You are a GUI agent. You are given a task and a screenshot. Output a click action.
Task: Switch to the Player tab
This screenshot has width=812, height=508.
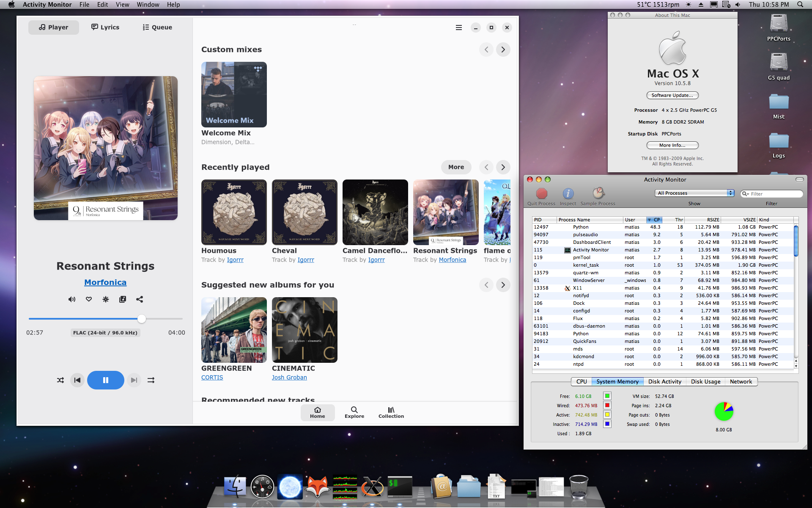coord(54,27)
